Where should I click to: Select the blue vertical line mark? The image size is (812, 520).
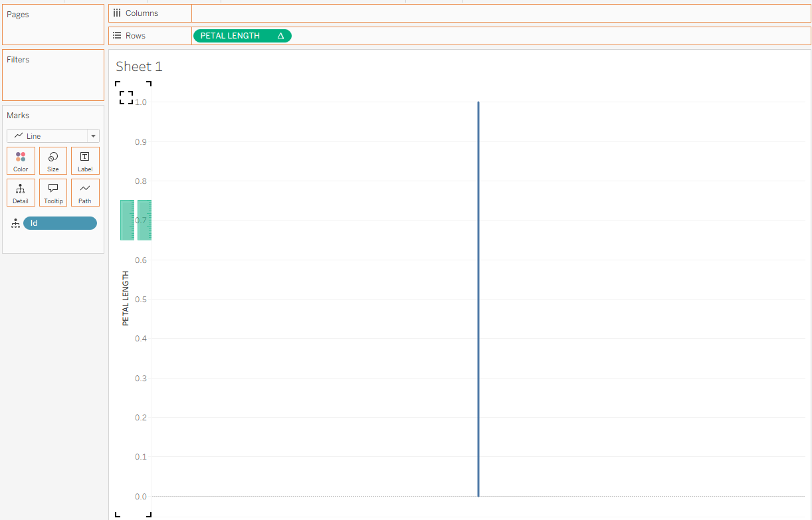click(478, 299)
